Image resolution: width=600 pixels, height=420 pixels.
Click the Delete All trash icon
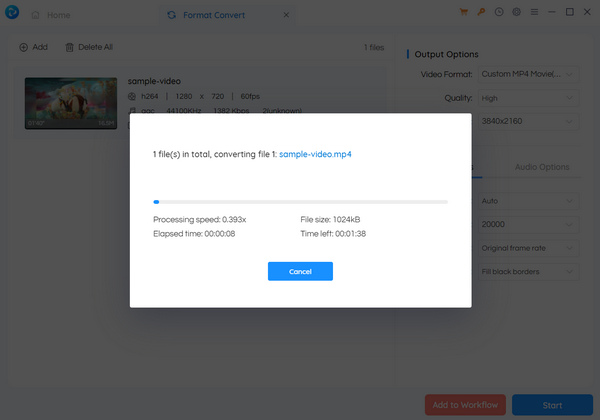[x=69, y=47]
